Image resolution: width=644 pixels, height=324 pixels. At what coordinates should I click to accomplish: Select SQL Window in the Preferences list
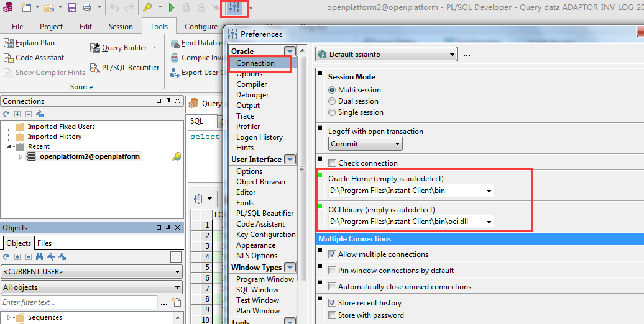[257, 289]
